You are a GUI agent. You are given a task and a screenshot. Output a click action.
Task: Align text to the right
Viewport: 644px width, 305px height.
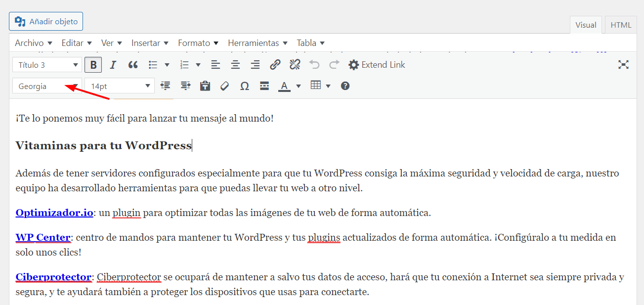[255, 65]
